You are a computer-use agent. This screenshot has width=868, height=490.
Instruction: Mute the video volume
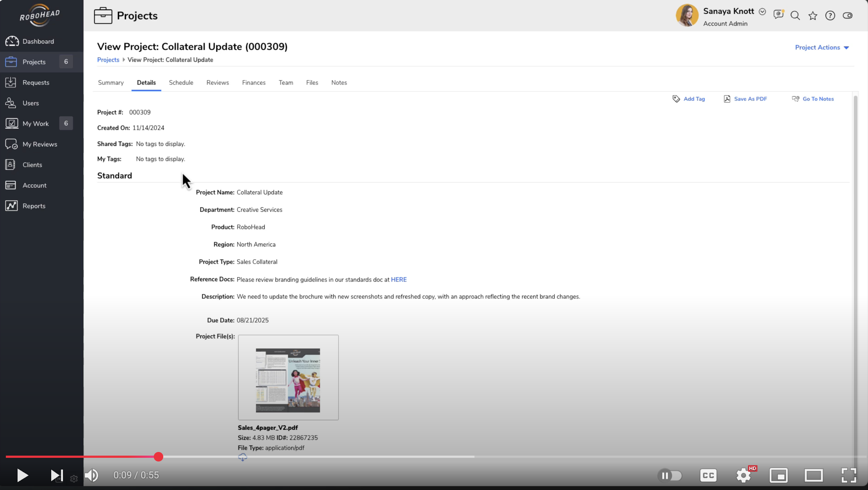(x=91, y=475)
